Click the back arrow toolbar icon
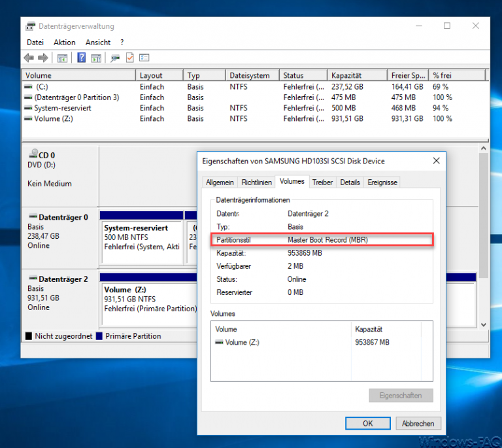The height and width of the screenshot is (448, 502). point(29,58)
